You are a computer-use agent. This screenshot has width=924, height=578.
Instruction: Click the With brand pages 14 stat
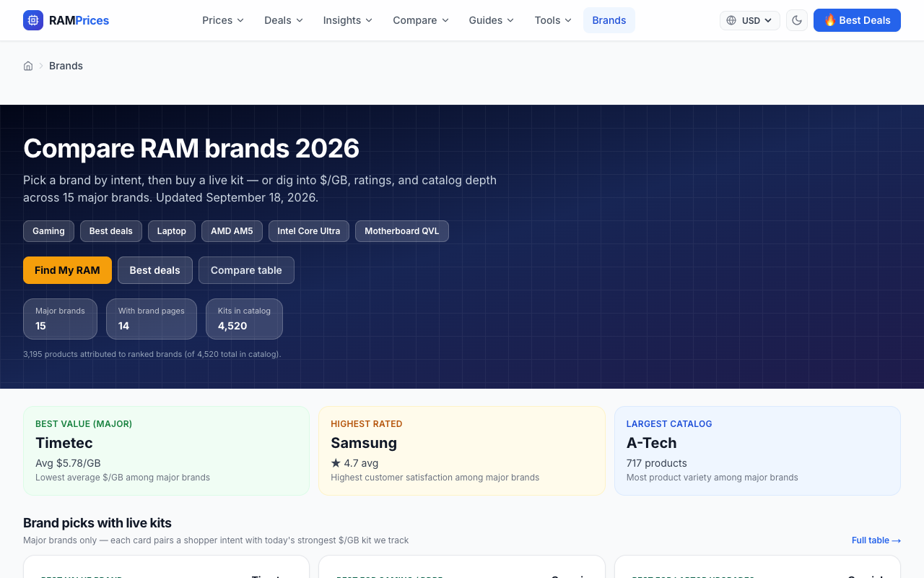click(152, 319)
